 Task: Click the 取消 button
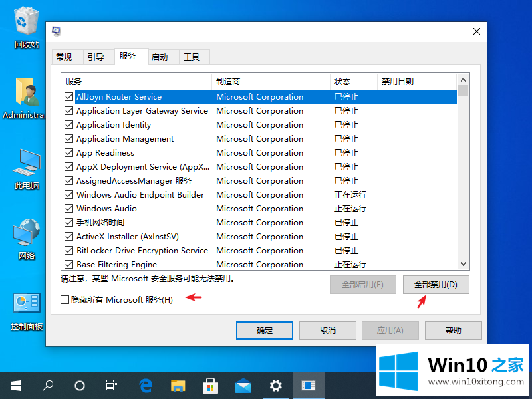328,330
